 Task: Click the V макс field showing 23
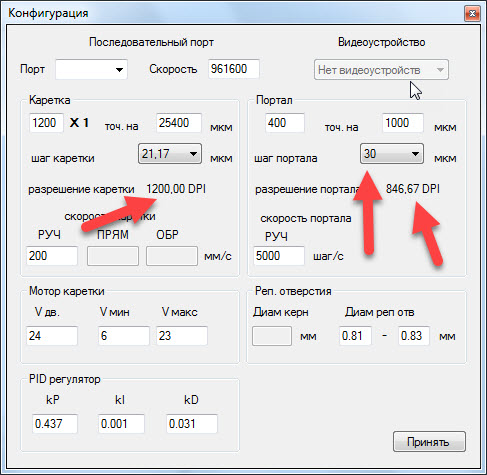point(182,335)
